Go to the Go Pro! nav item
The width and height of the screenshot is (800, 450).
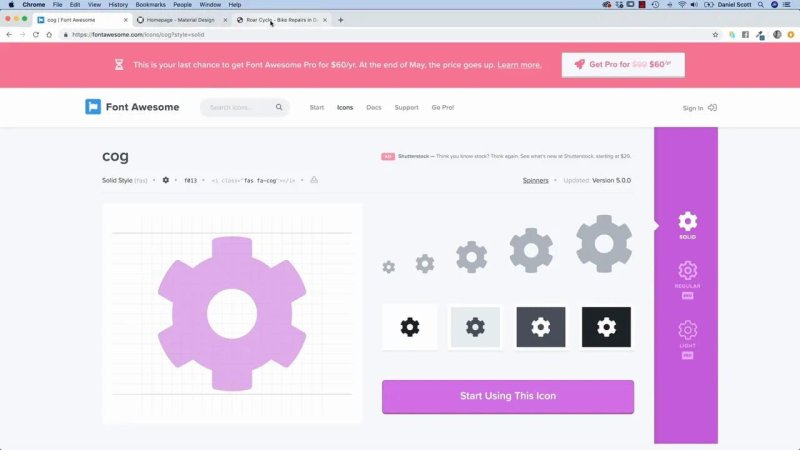point(443,108)
